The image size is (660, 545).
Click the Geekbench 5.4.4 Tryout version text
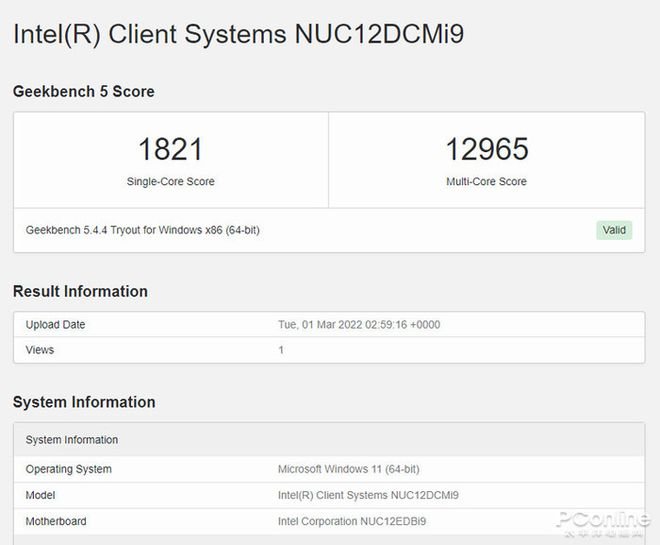142,230
